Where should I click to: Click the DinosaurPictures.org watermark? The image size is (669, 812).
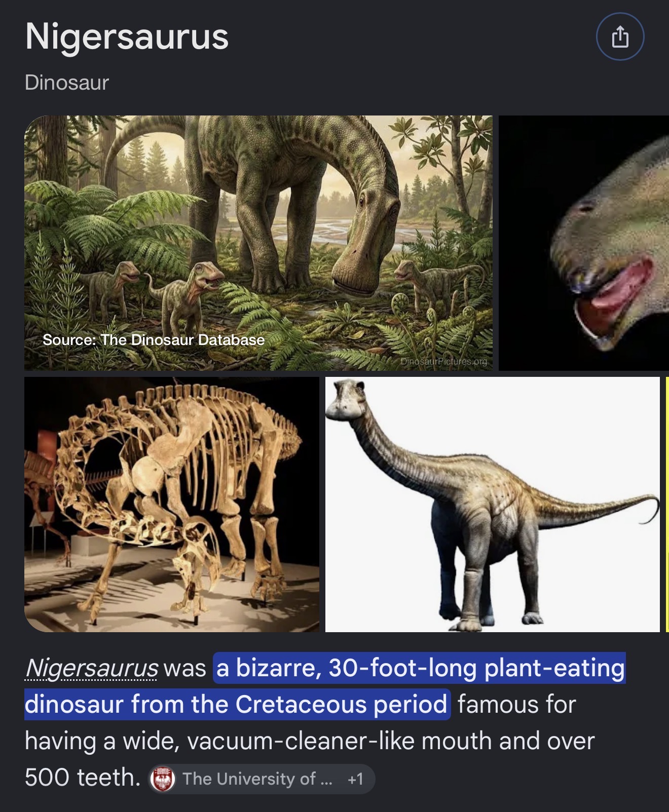tap(443, 362)
